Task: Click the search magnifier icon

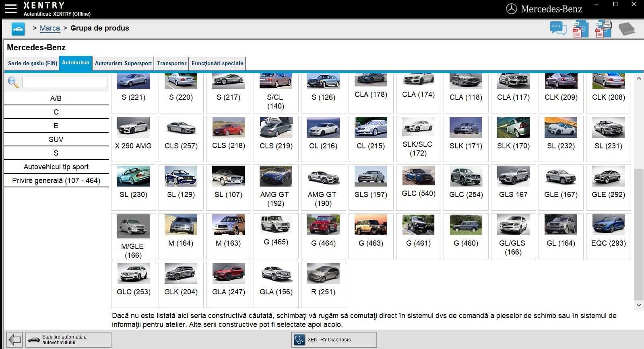Action: point(13,82)
